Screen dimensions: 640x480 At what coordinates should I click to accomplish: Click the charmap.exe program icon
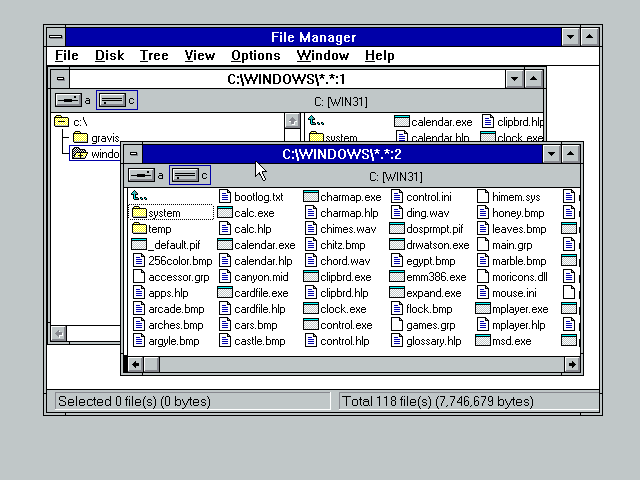[311, 197]
